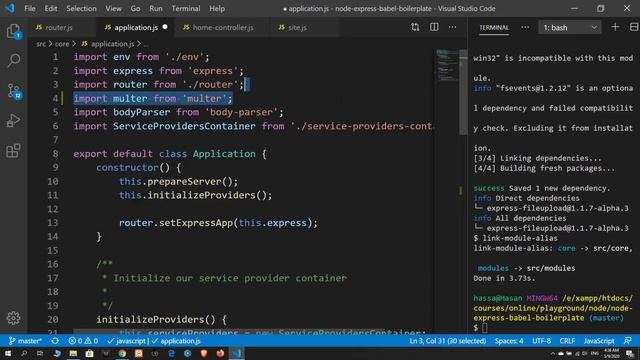Create a new terminal with plus icon
640x360 pixels.
pos(615,27)
